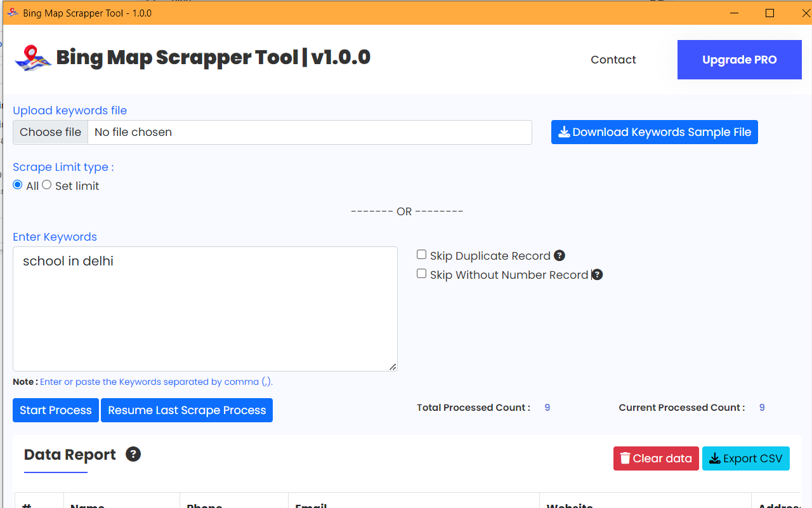Click the question mark icon beside Data Report

[x=133, y=454]
